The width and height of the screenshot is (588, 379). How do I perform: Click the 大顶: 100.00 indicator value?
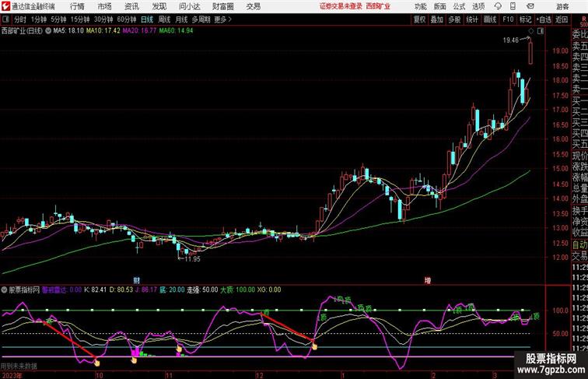237,290
